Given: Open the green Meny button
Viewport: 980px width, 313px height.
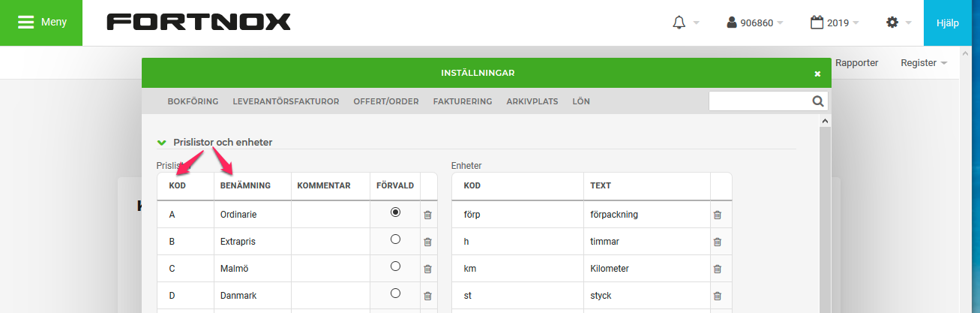Looking at the screenshot, I should pos(41,23).
